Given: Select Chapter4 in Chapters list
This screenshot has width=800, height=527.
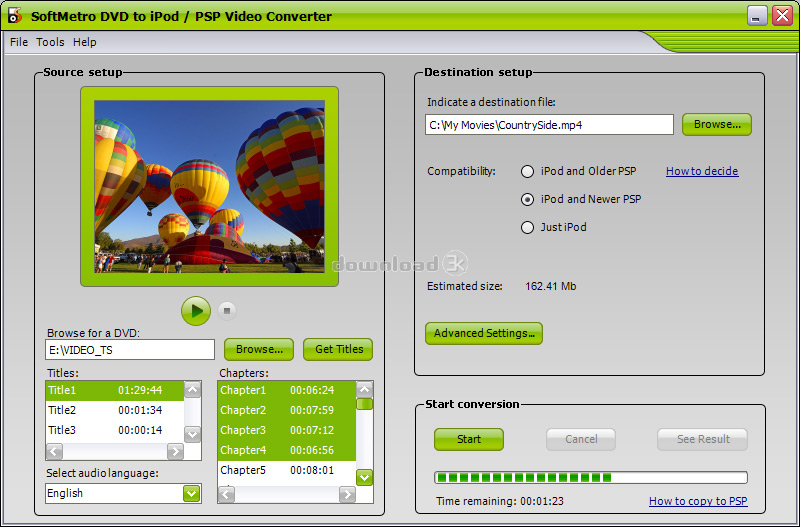Looking at the screenshot, I should click(287, 450).
